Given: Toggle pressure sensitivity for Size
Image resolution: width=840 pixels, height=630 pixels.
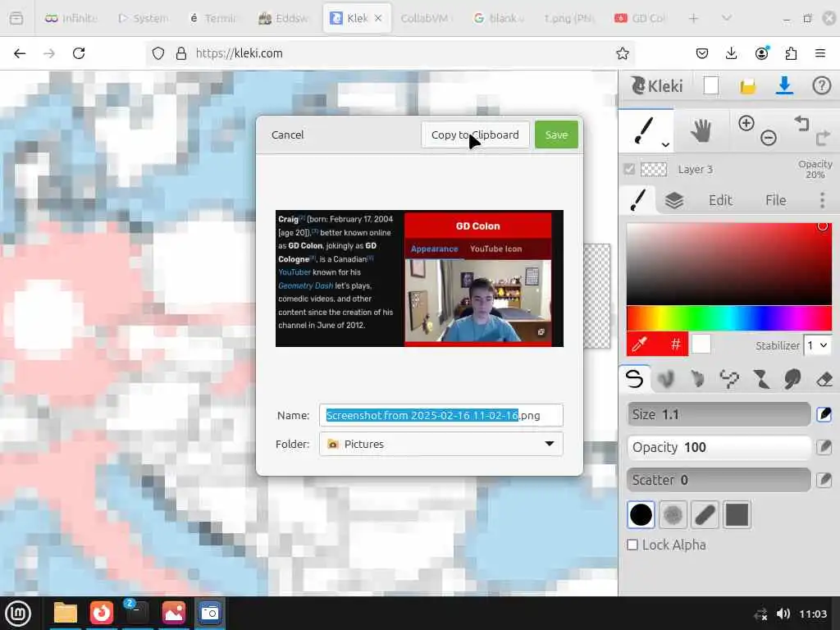Looking at the screenshot, I should pyautogui.click(x=824, y=414).
